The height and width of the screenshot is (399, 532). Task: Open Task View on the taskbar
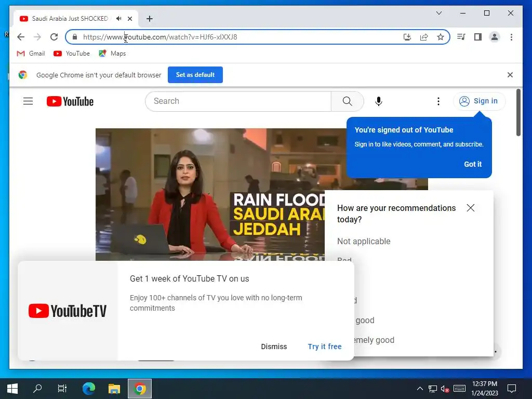click(x=62, y=389)
